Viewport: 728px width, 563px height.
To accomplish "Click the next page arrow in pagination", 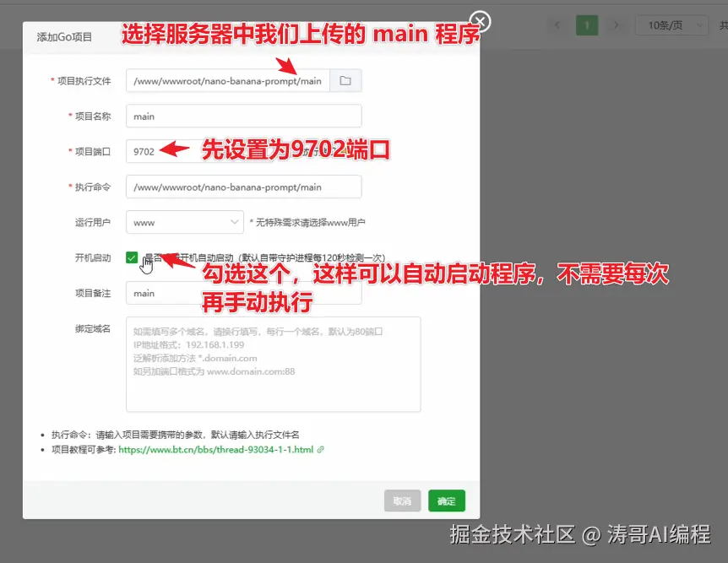I will (x=614, y=24).
